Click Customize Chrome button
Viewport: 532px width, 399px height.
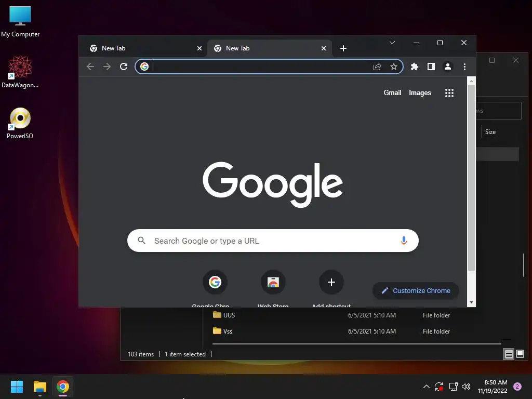click(x=416, y=291)
